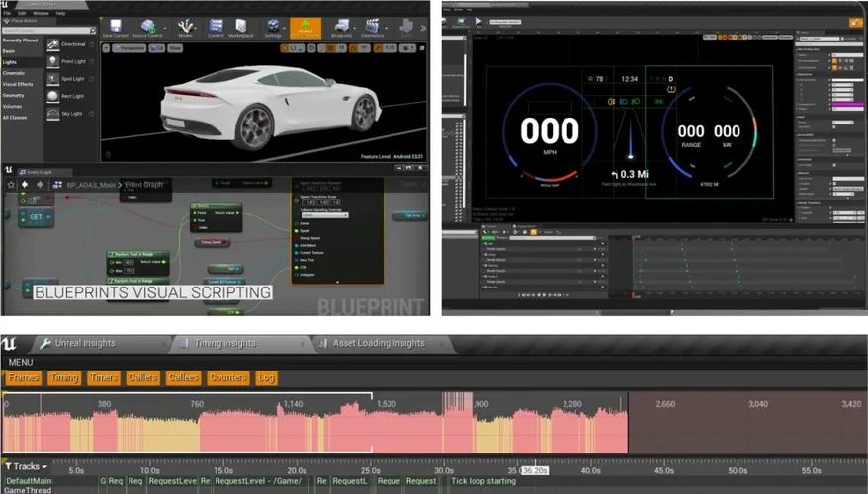The height and width of the screenshot is (494, 868).
Task: Select the Visual Effects category
Action: point(18,85)
